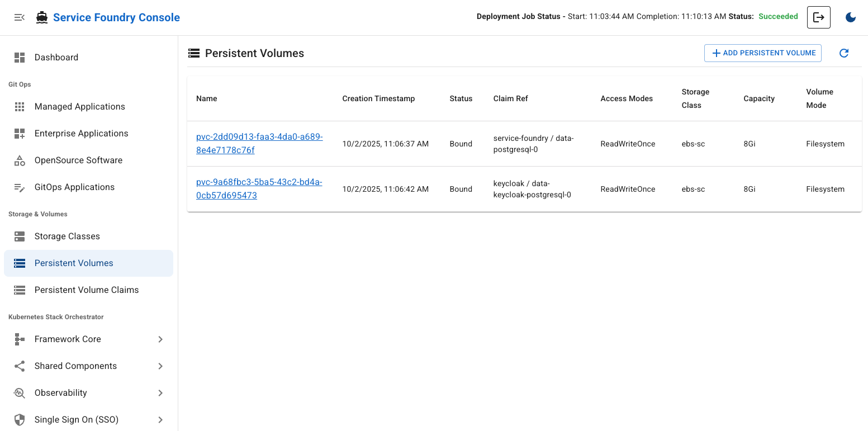The width and height of the screenshot is (868, 431).
Task: Click the Shared Components share icon
Action: (x=20, y=366)
